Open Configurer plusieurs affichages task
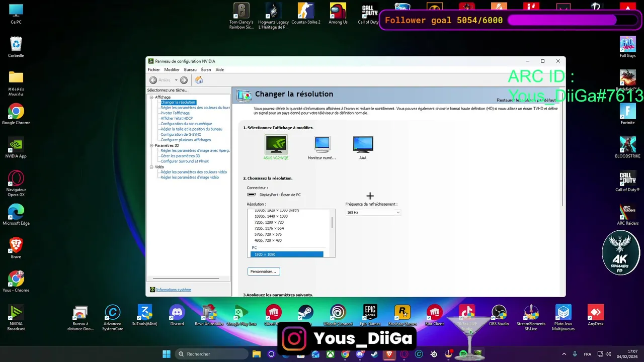644x362 pixels. pyautogui.click(x=186, y=140)
